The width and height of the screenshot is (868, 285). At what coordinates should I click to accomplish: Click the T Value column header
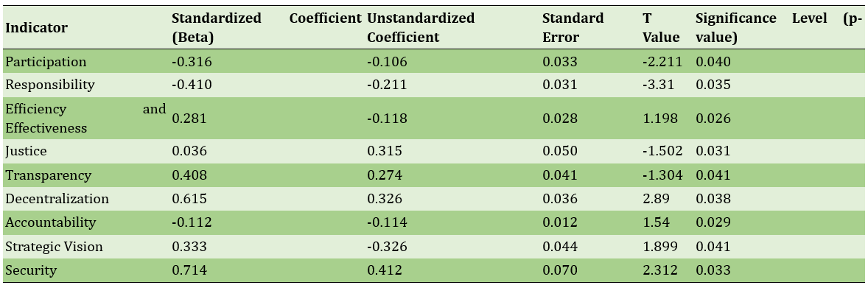click(x=661, y=28)
